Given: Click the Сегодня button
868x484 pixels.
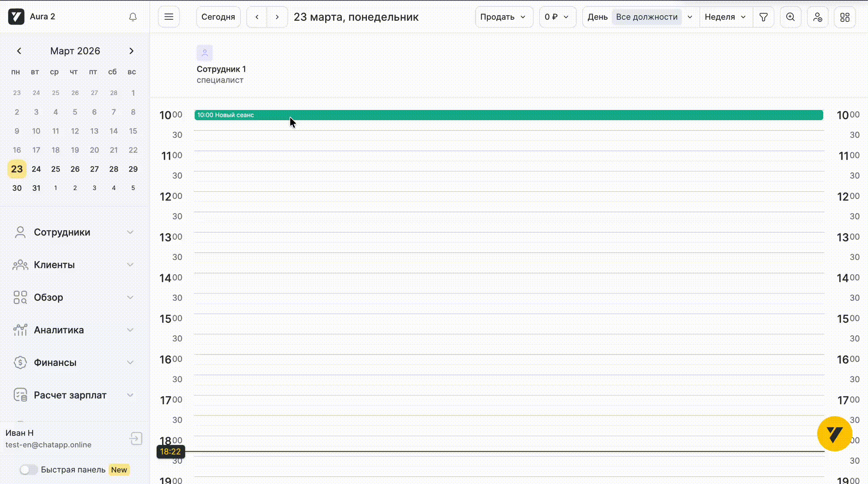Looking at the screenshot, I should coord(218,17).
